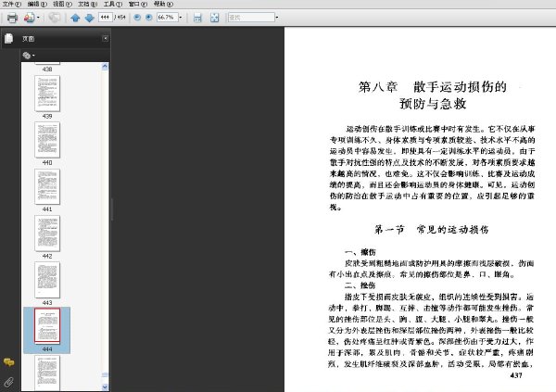Click the heading line 预防与急救
The height and width of the screenshot is (392, 556).
coord(433,104)
